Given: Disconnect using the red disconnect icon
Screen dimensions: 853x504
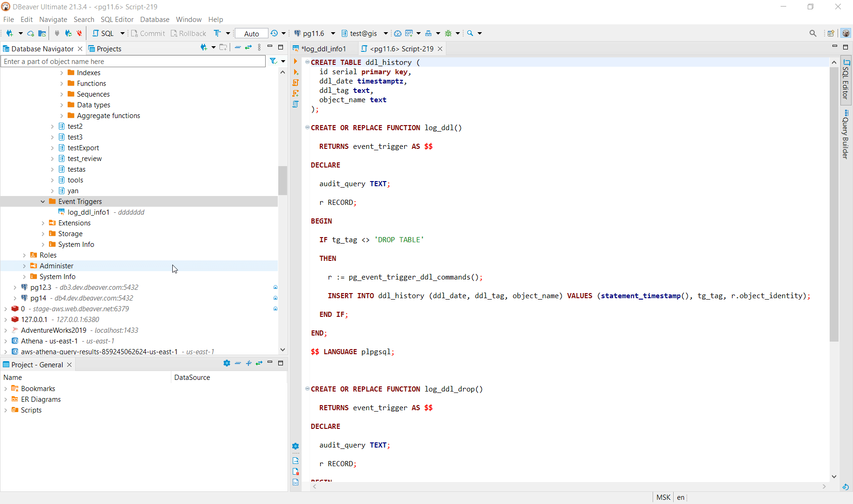Looking at the screenshot, I should coord(79,33).
